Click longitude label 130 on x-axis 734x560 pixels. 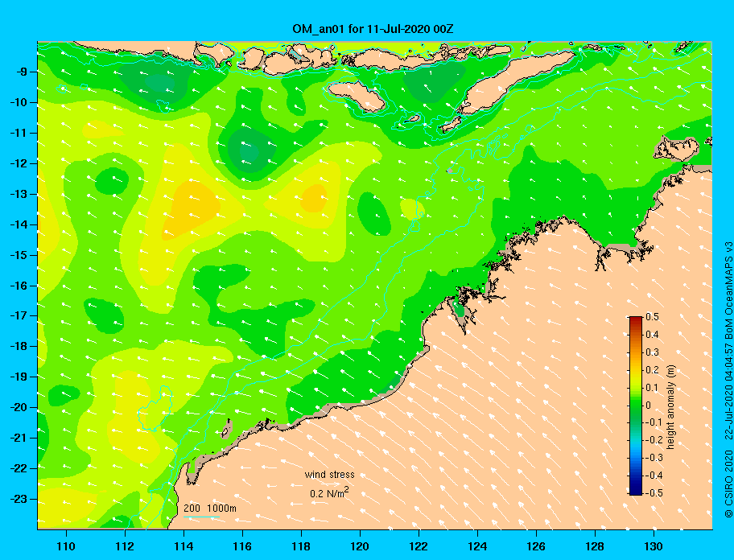(x=654, y=546)
